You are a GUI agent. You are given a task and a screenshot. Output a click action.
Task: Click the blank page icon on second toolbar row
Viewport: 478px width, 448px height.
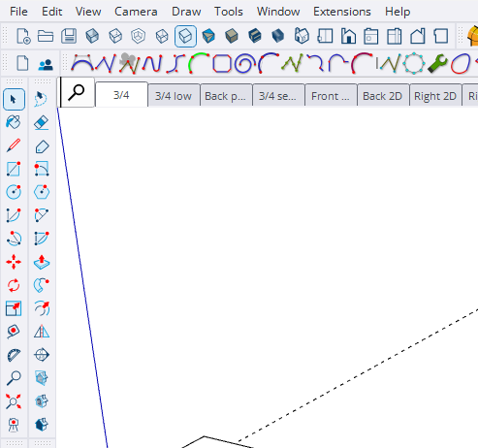click(22, 63)
